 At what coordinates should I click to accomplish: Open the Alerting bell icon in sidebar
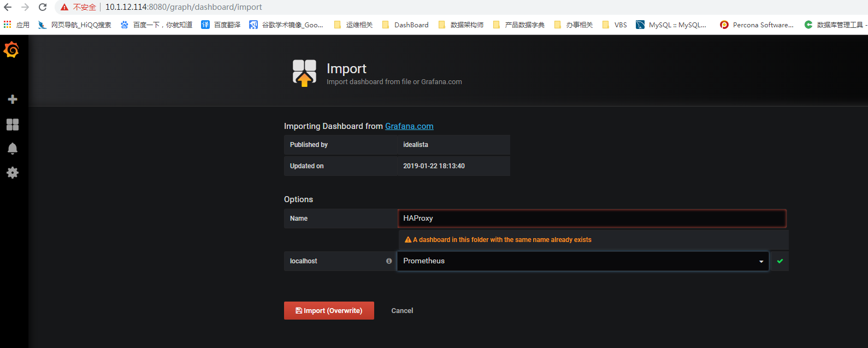(x=13, y=149)
